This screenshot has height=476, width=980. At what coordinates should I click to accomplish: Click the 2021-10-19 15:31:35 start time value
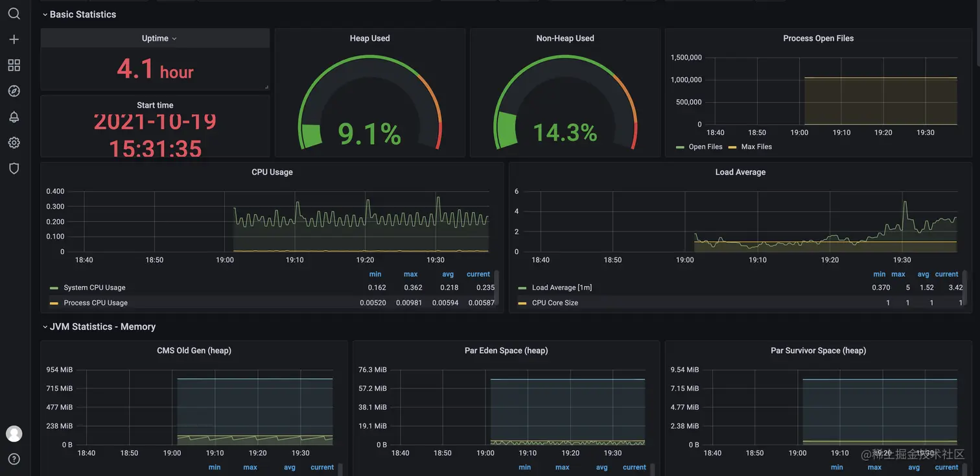pos(155,135)
